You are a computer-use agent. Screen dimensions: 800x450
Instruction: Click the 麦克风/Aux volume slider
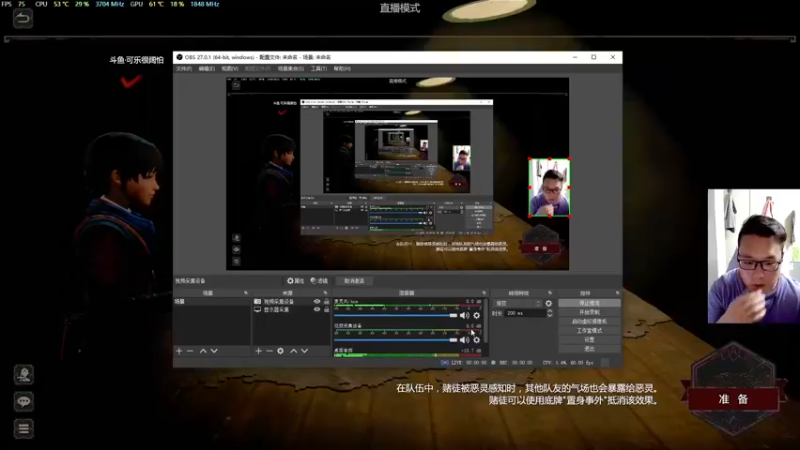coord(395,315)
